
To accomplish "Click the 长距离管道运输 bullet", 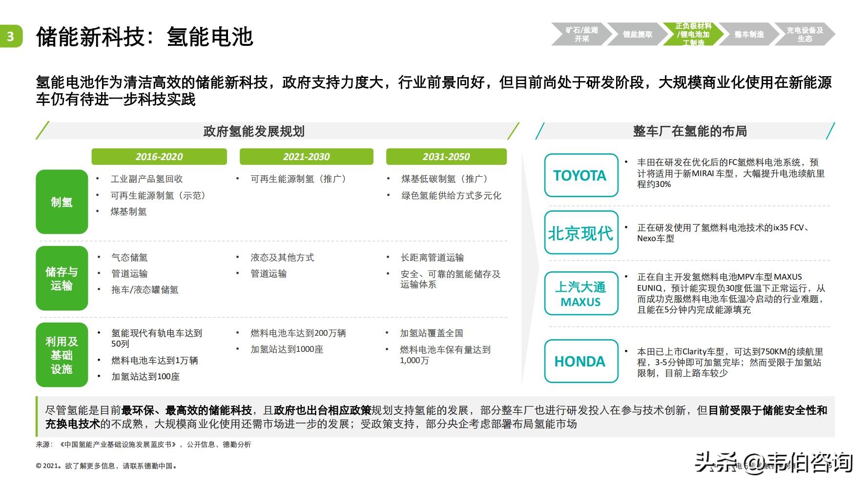I will coord(432,257).
